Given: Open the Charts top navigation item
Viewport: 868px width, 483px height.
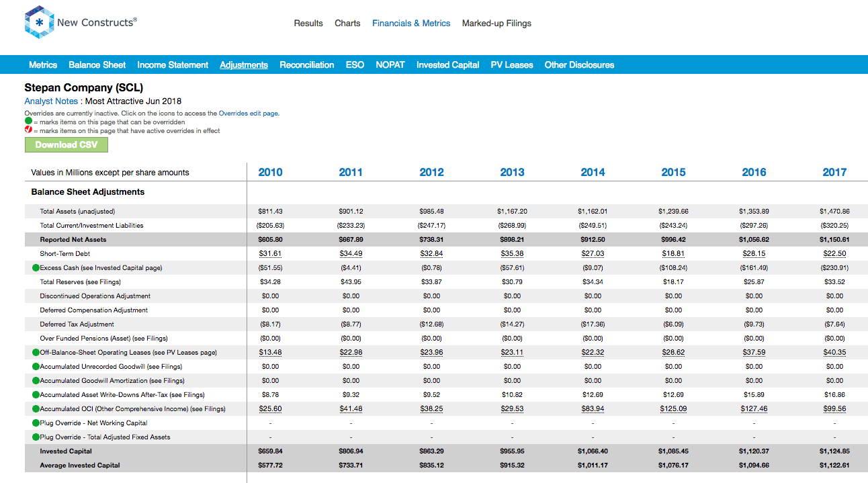Looking at the screenshot, I should pyautogui.click(x=347, y=24).
